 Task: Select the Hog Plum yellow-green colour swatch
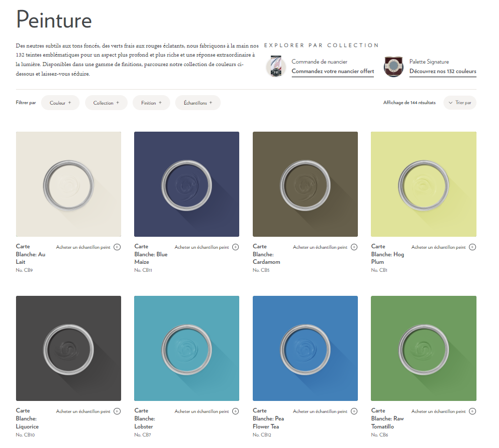coord(423,184)
